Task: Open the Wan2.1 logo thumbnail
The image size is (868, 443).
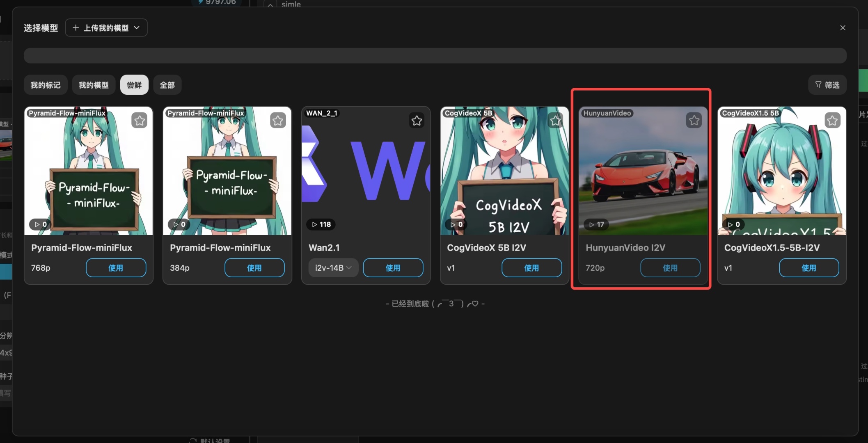Action: tap(366, 171)
